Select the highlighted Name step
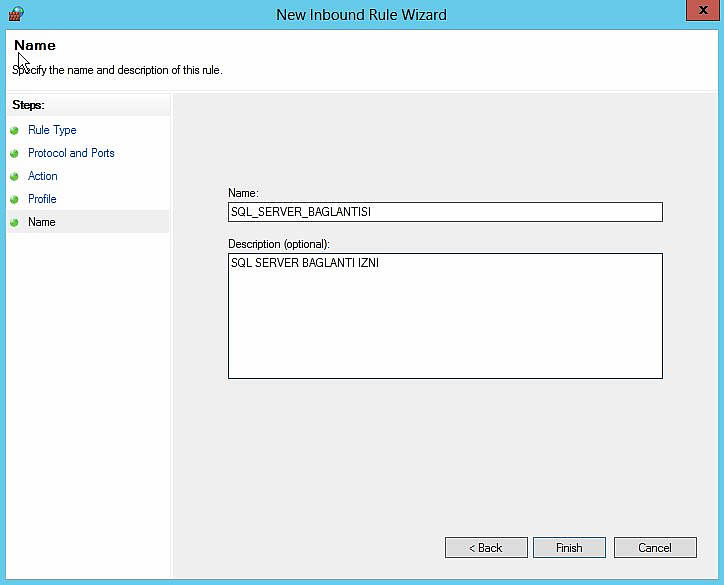Viewport: 724px width, 585px height. pyautogui.click(x=42, y=222)
